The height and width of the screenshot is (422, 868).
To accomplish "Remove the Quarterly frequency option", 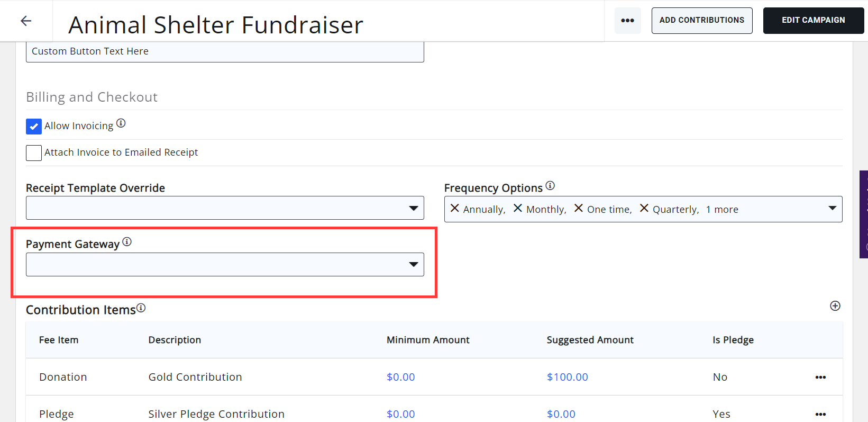I will pyautogui.click(x=644, y=209).
